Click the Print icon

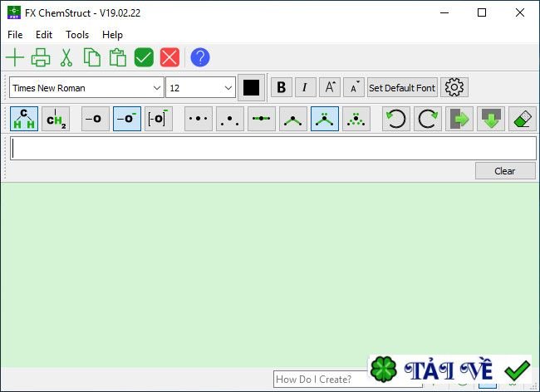point(41,57)
